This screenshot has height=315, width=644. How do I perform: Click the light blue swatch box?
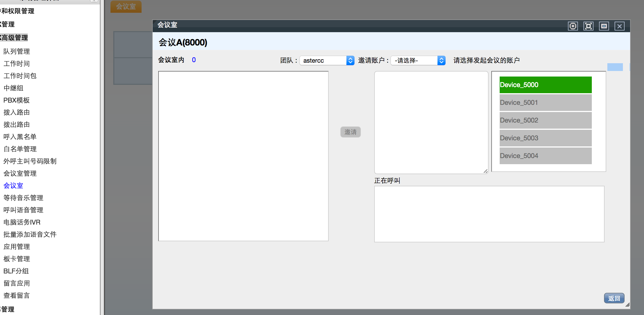point(615,67)
